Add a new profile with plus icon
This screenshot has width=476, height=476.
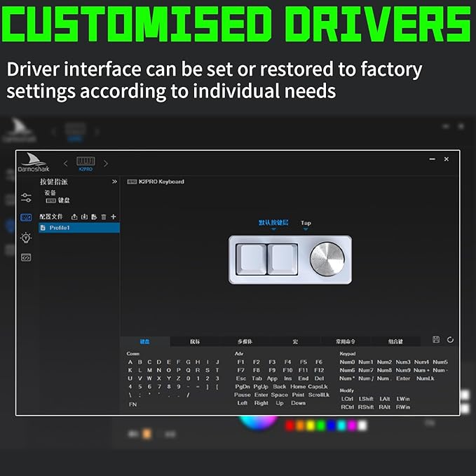pyautogui.click(x=114, y=217)
